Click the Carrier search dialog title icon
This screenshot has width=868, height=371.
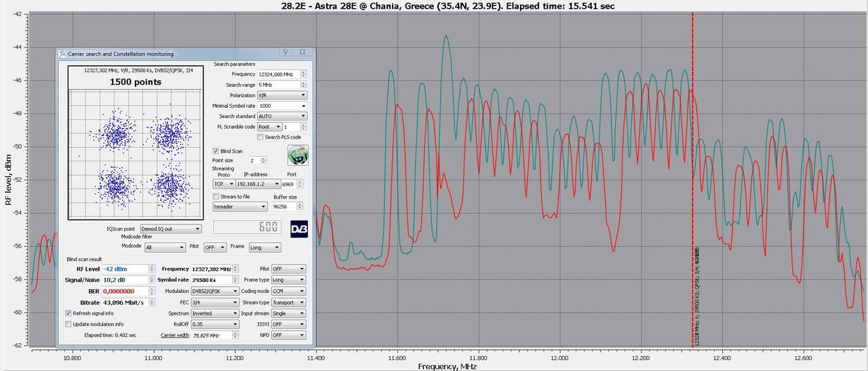click(x=62, y=54)
